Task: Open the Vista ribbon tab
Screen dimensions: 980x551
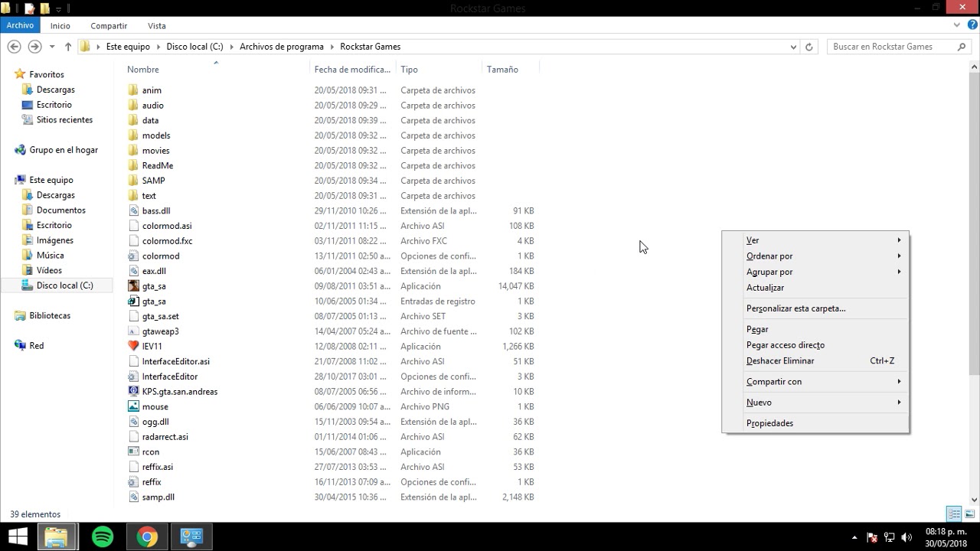Action: [x=156, y=26]
